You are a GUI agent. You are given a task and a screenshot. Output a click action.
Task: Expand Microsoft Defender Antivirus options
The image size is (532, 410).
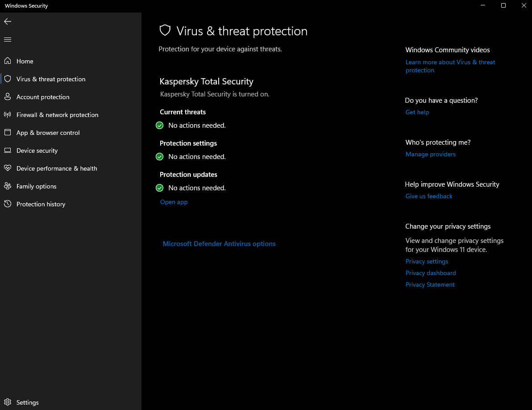click(x=219, y=244)
